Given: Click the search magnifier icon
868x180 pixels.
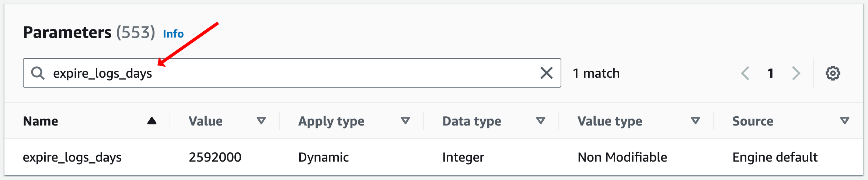Looking at the screenshot, I should coord(38,73).
